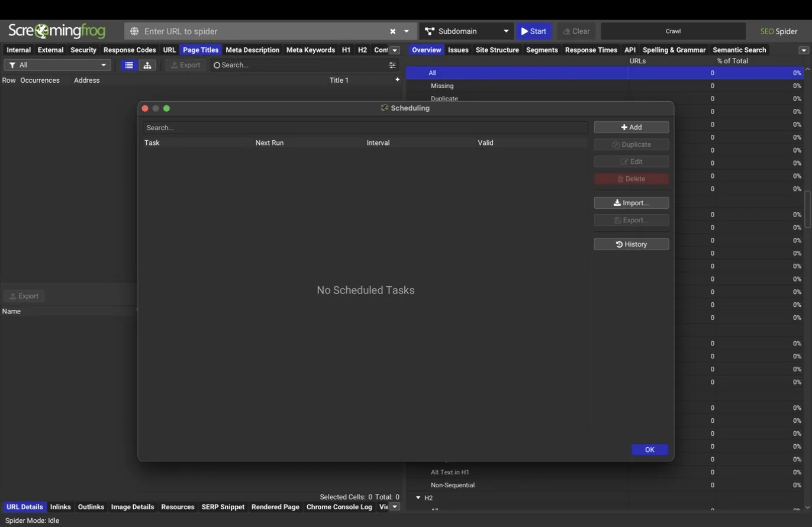The height and width of the screenshot is (527, 812).
Task: Start the crawl
Action: pyautogui.click(x=534, y=31)
